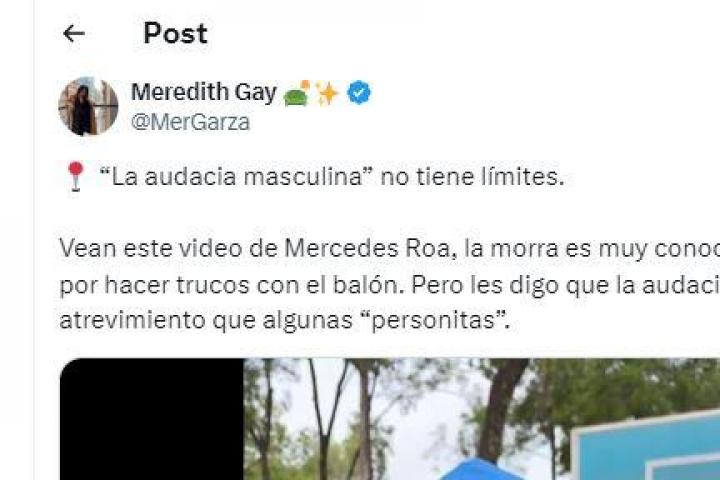Click the sparkles emoji beside the name

[327, 93]
